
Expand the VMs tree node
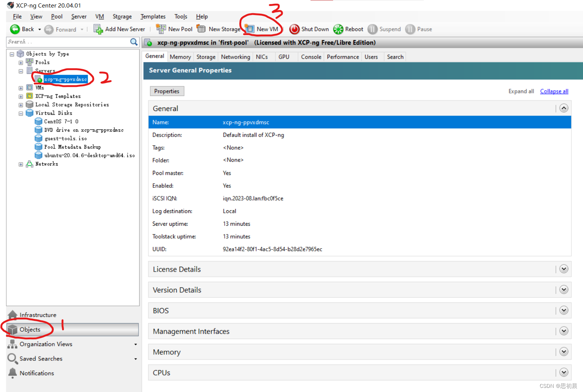(x=21, y=88)
